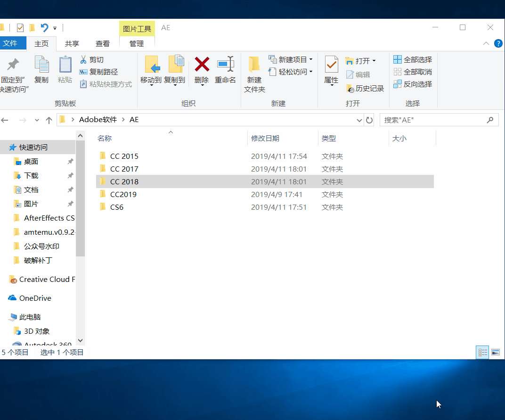
Task: Click undo arrow in quick toolbar
Action: 44,28
